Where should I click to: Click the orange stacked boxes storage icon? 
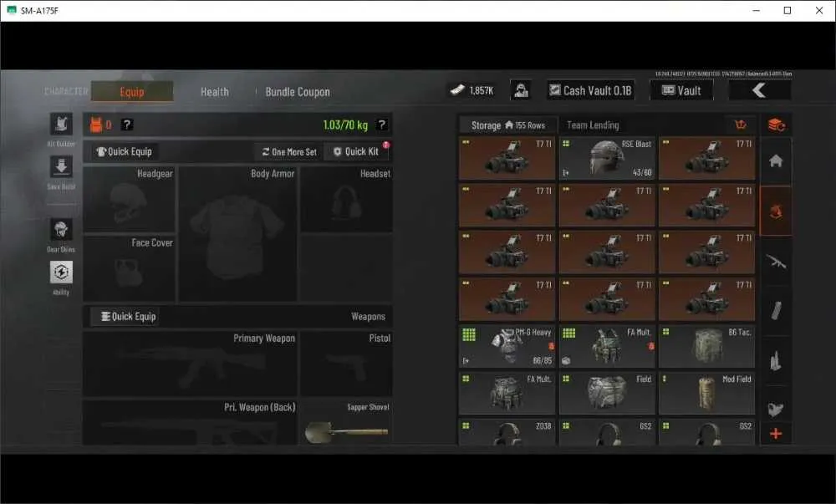point(776,125)
